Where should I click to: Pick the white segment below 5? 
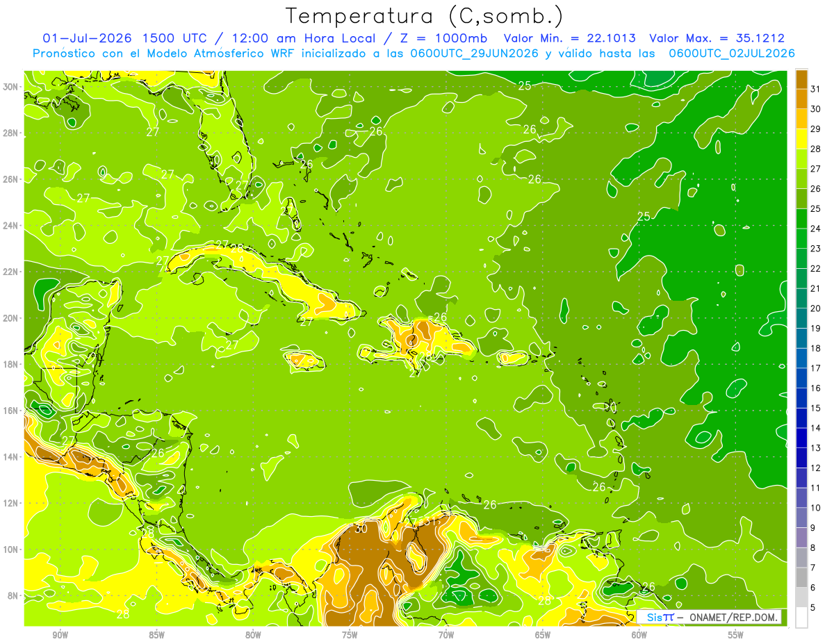pos(801,618)
